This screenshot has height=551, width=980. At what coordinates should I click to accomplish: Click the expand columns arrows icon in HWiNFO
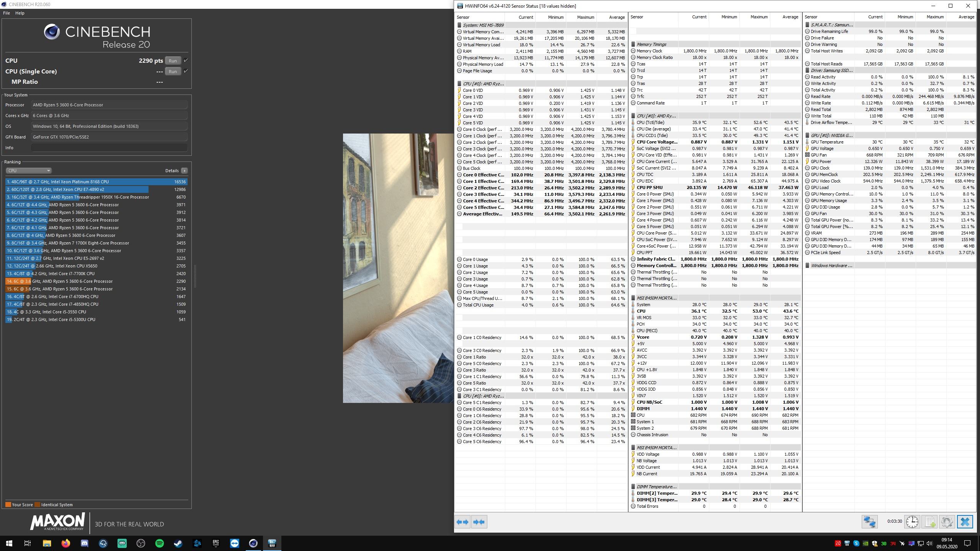[x=462, y=522]
